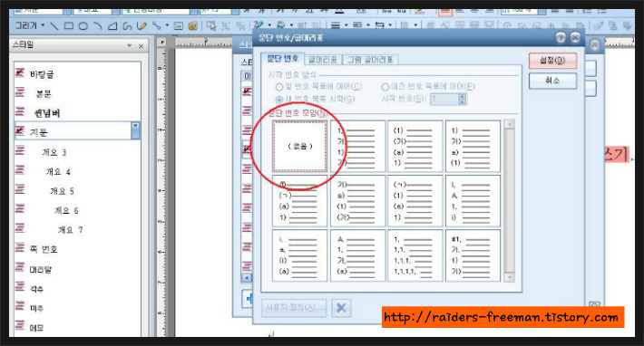
Task: Expand the line color dropdown arrow
Action: point(269,25)
